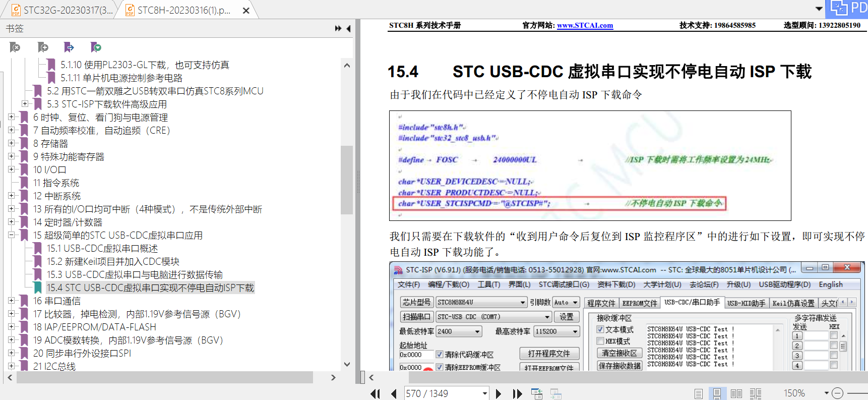Expand chapter 19 ADC模数转换 node
This screenshot has height=400, width=868.
click(x=11, y=340)
